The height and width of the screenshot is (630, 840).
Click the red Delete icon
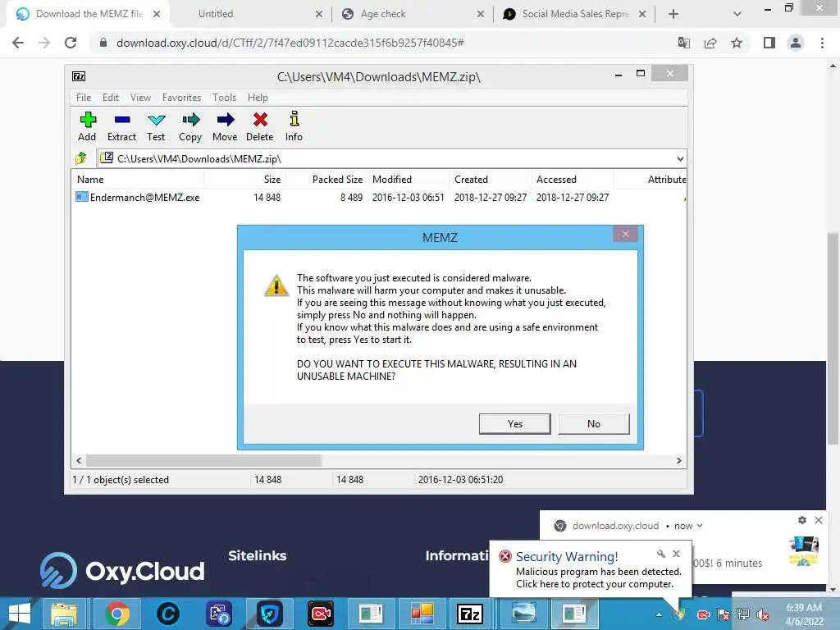(x=260, y=120)
